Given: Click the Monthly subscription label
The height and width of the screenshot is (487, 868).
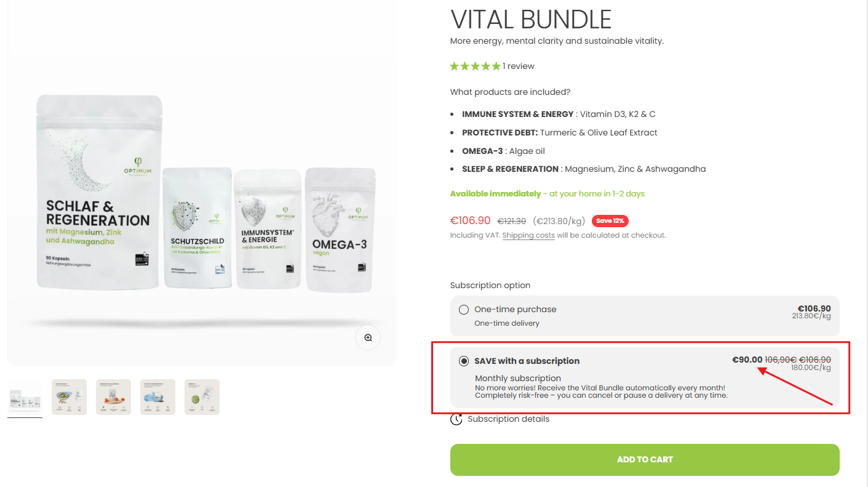Looking at the screenshot, I should tap(518, 378).
